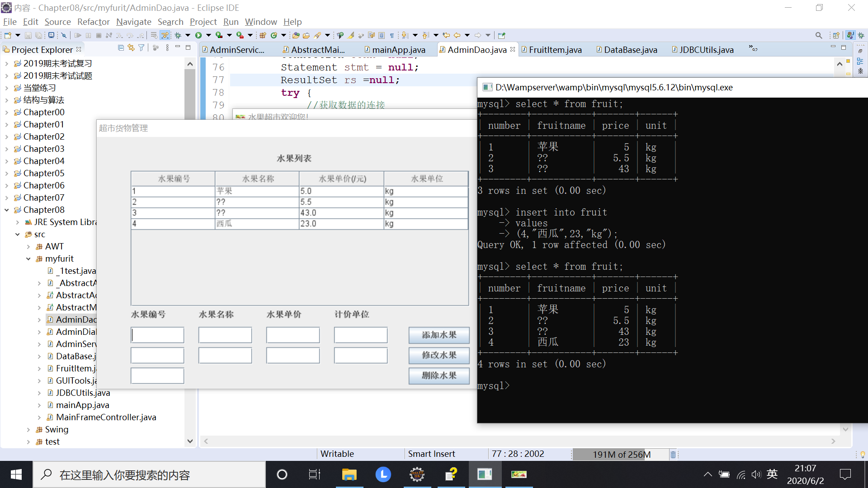Image resolution: width=868 pixels, height=488 pixels.
Task: Click the Project Explorer vertical scrollbar
Action: pyautogui.click(x=190, y=253)
